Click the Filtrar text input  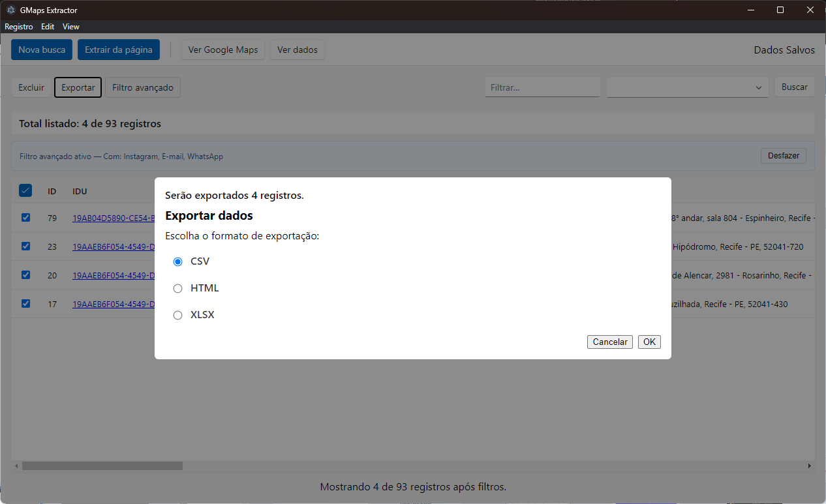point(542,87)
